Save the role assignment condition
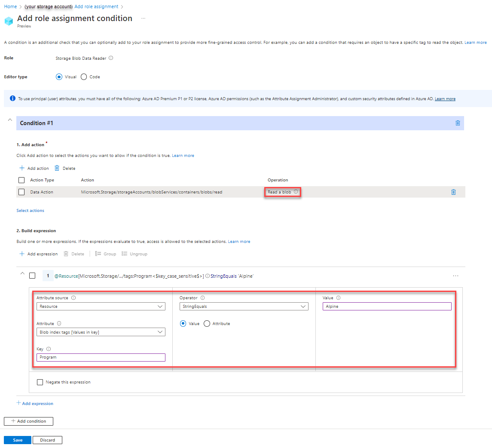The image size is (492, 448). click(x=17, y=440)
